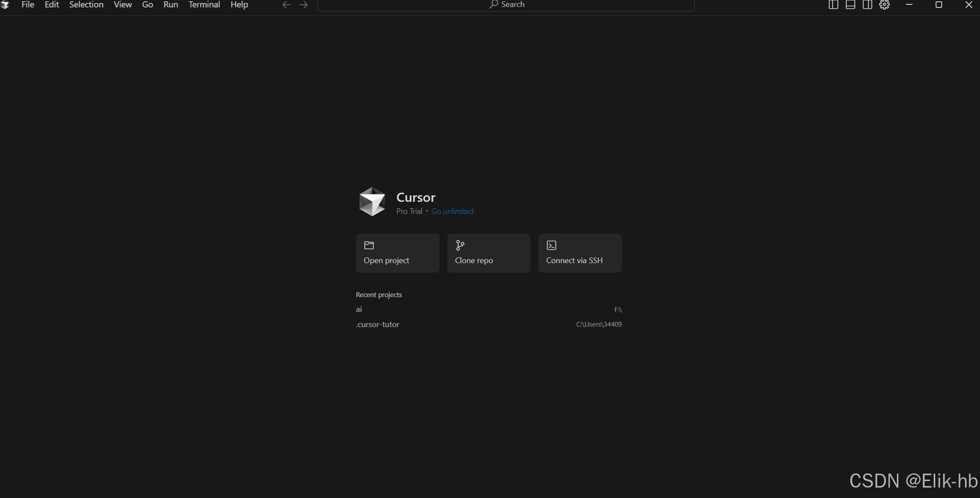Image resolution: width=980 pixels, height=498 pixels.
Task: Toggle the primary sidebar layout icon
Action: [x=833, y=5]
